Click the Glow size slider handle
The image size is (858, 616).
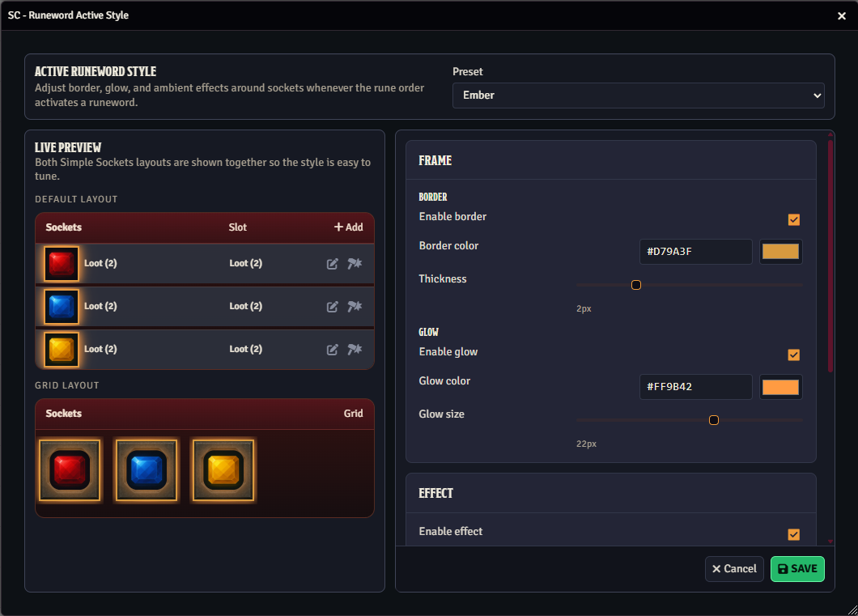pyautogui.click(x=714, y=420)
